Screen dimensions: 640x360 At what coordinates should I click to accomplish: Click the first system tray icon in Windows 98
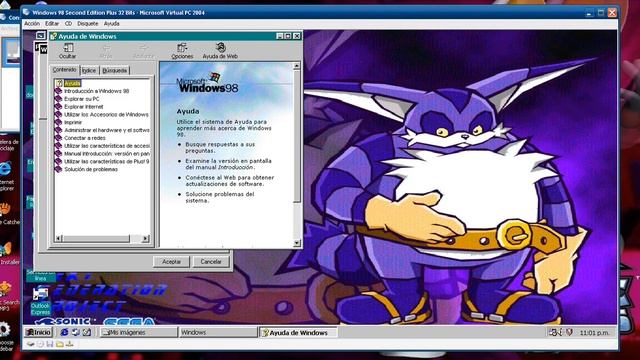coord(553,332)
